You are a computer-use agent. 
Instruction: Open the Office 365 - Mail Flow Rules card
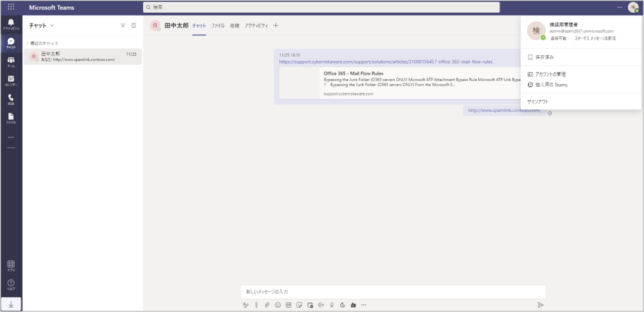400,83
